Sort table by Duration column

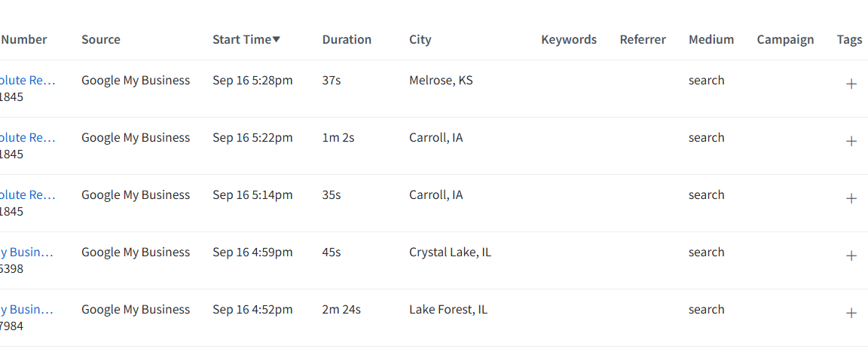click(347, 39)
